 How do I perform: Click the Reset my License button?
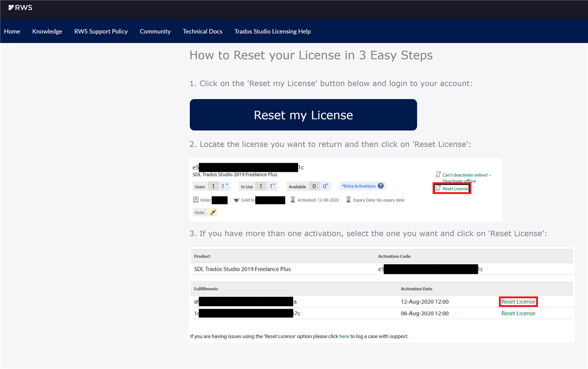pyautogui.click(x=303, y=114)
